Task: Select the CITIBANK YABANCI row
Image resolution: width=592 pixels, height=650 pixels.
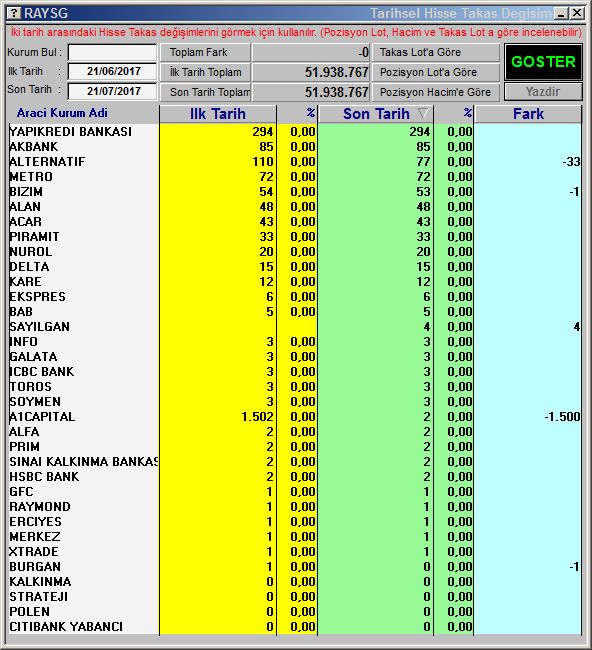Action: pyautogui.click(x=295, y=627)
